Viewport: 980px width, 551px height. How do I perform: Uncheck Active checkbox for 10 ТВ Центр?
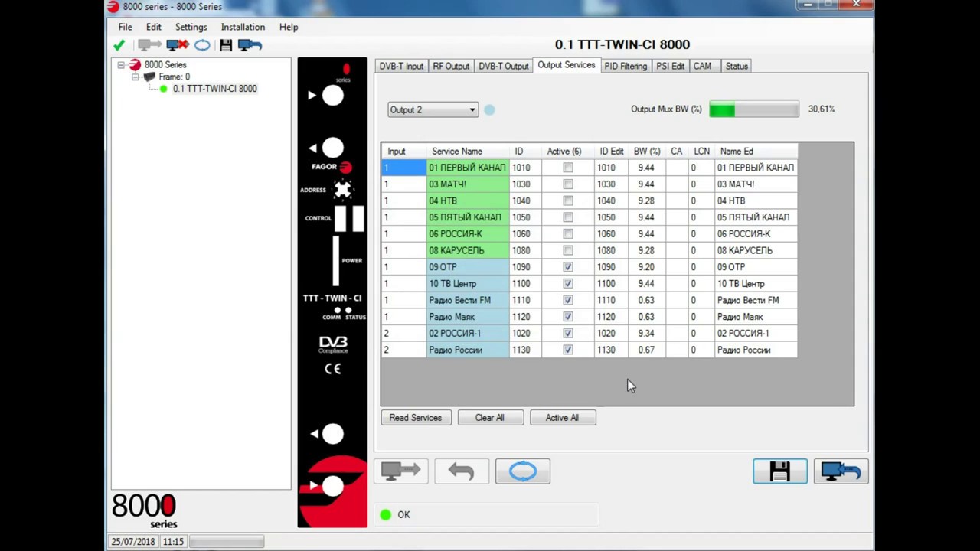tap(567, 284)
